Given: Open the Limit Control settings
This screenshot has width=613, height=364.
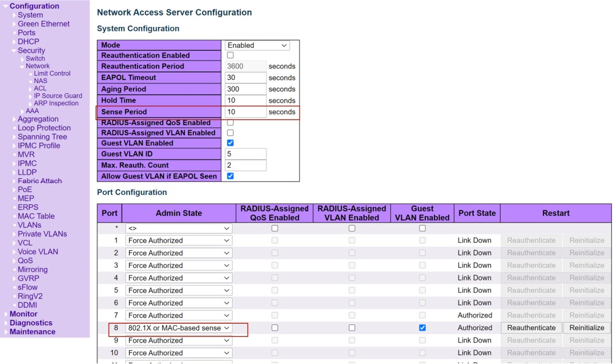Looking at the screenshot, I should pos(52,73).
